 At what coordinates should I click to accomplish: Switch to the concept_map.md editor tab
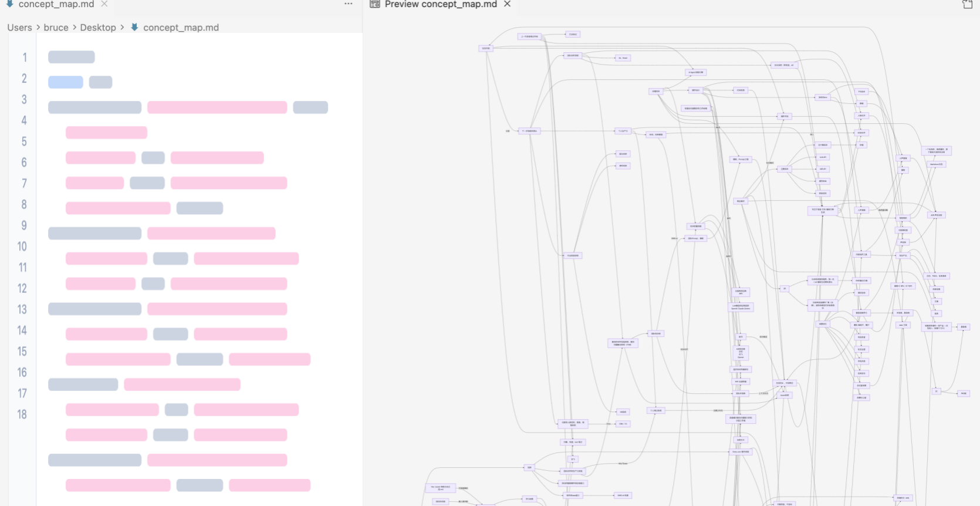click(56, 4)
